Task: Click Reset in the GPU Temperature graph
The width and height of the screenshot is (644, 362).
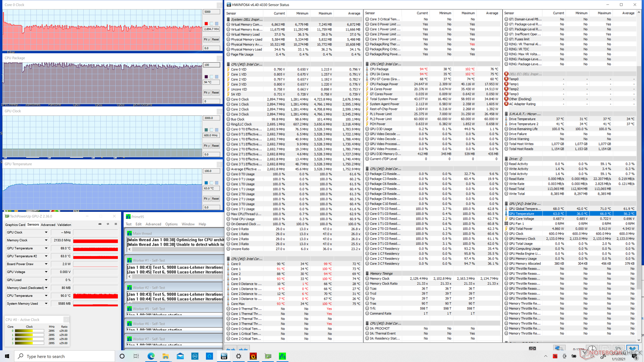Action: (x=215, y=199)
